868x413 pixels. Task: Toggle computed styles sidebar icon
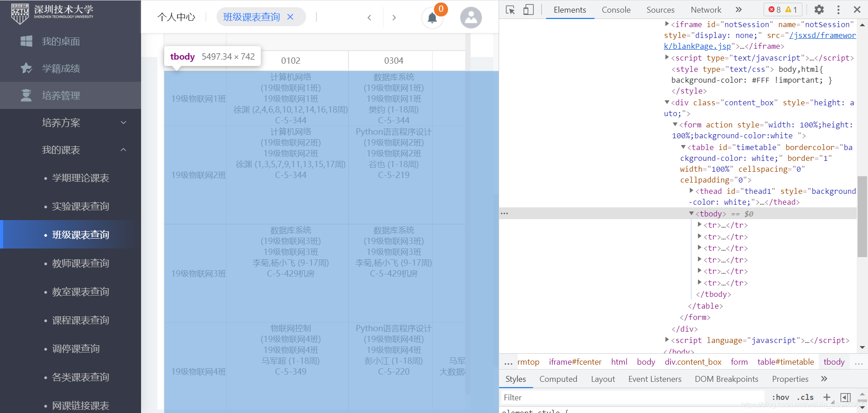point(845,397)
